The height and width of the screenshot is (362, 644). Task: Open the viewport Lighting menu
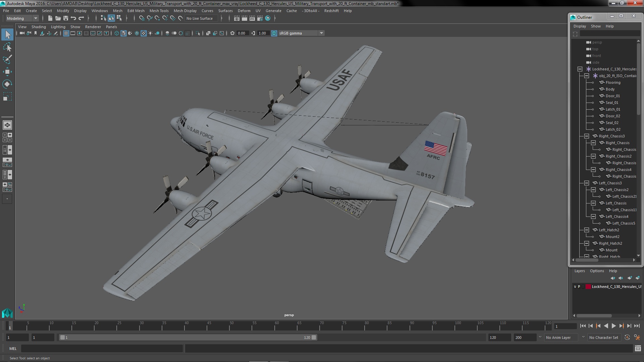pos(58,27)
